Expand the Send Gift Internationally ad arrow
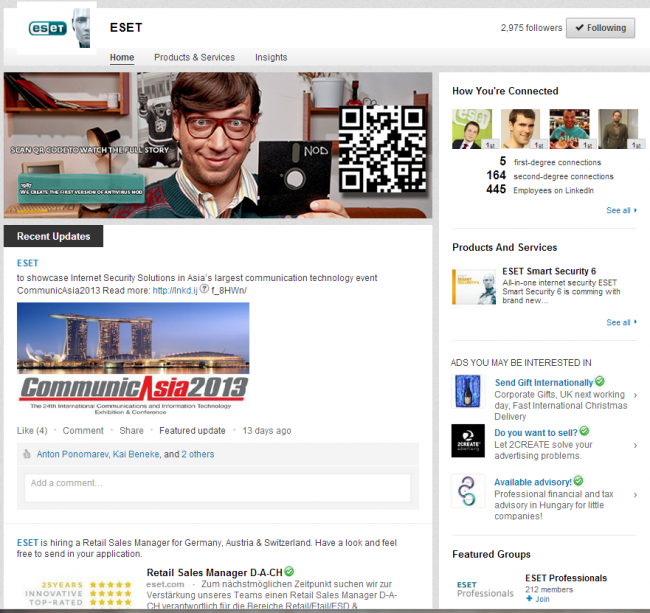The height and width of the screenshot is (613, 650). (x=635, y=395)
